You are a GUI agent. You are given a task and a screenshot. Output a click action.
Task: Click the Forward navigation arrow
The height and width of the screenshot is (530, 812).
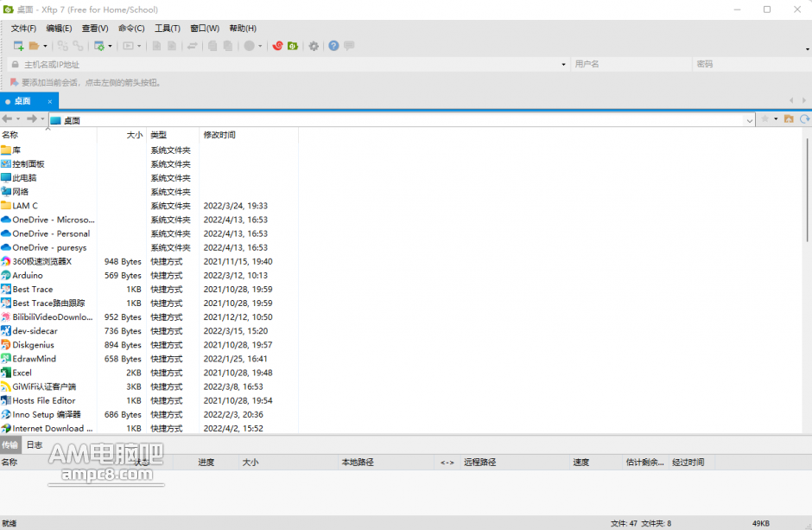[32, 119]
